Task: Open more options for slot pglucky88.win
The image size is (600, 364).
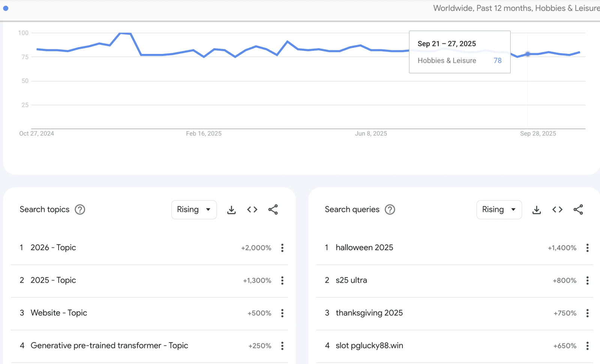Action: click(588, 346)
